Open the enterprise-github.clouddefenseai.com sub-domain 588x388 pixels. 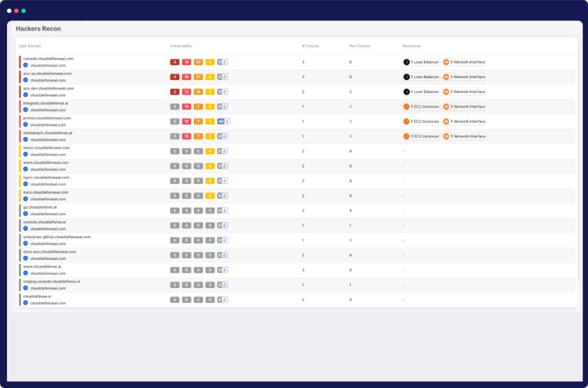56,236
